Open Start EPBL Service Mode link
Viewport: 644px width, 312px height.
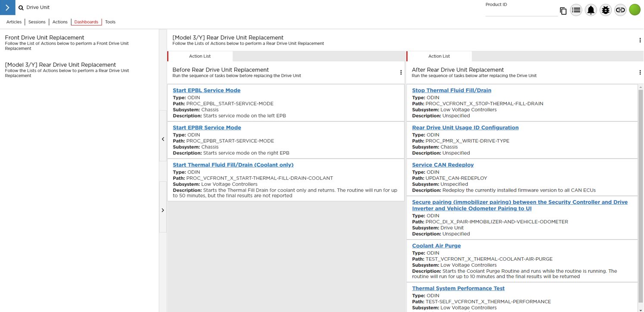(x=206, y=90)
